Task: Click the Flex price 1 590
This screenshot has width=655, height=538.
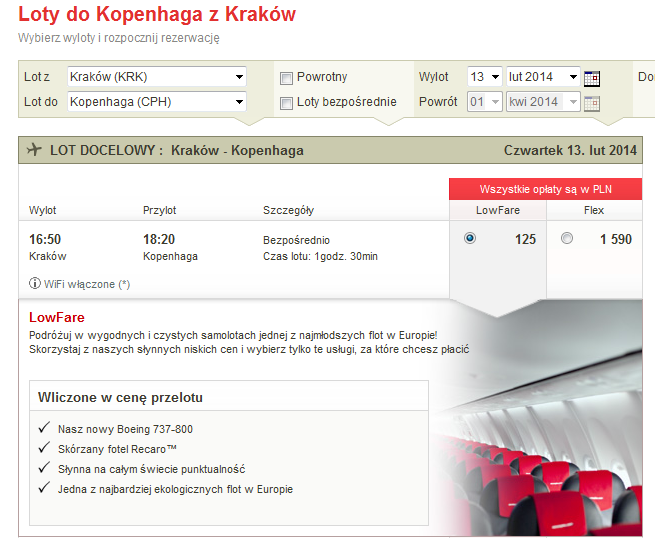Action: [616, 239]
